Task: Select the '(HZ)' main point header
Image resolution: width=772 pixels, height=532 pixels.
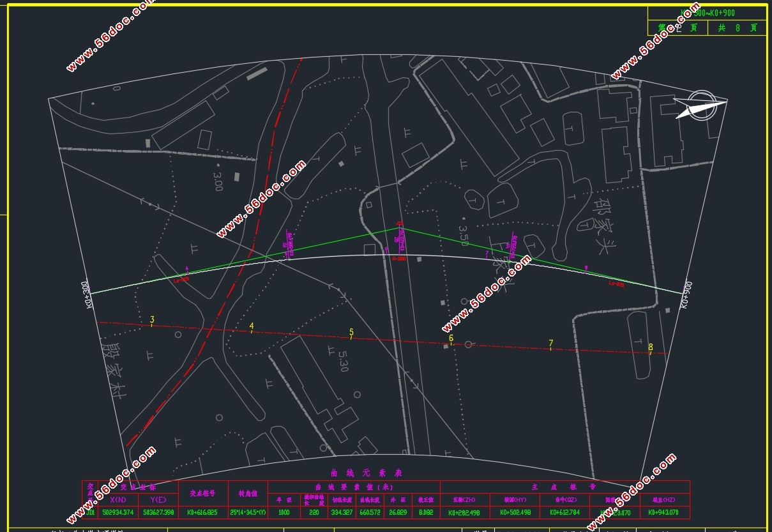Action: [x=664, y=499]
